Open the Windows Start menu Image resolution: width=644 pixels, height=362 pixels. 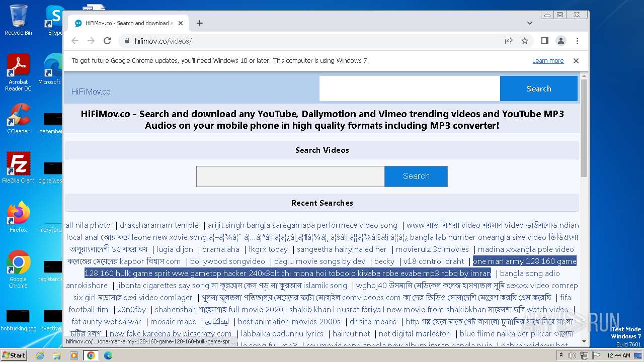coord(14,355)
